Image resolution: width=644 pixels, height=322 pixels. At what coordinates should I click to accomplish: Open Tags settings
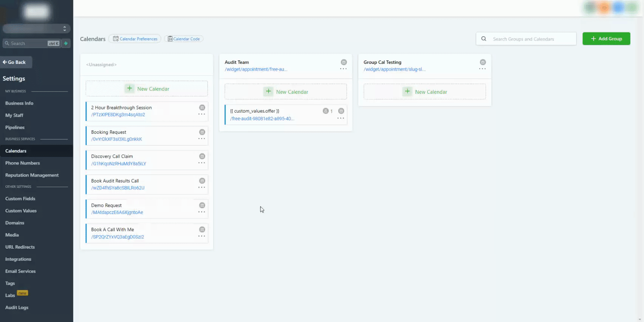pyautogui.click(x=10, y=283)
